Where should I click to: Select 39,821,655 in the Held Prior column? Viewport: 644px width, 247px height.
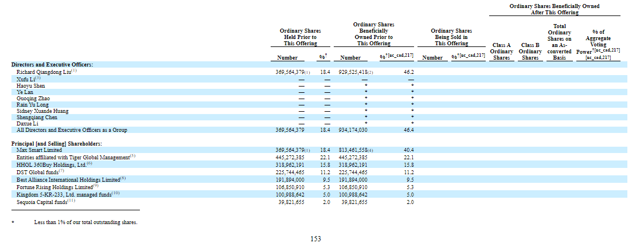pos(291,202)
